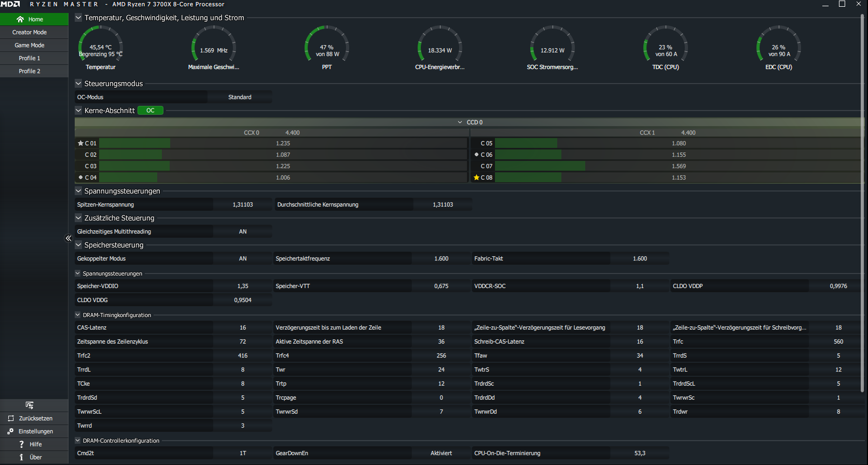
Task: Click the Trfc value 560
Action: [838, 341]
